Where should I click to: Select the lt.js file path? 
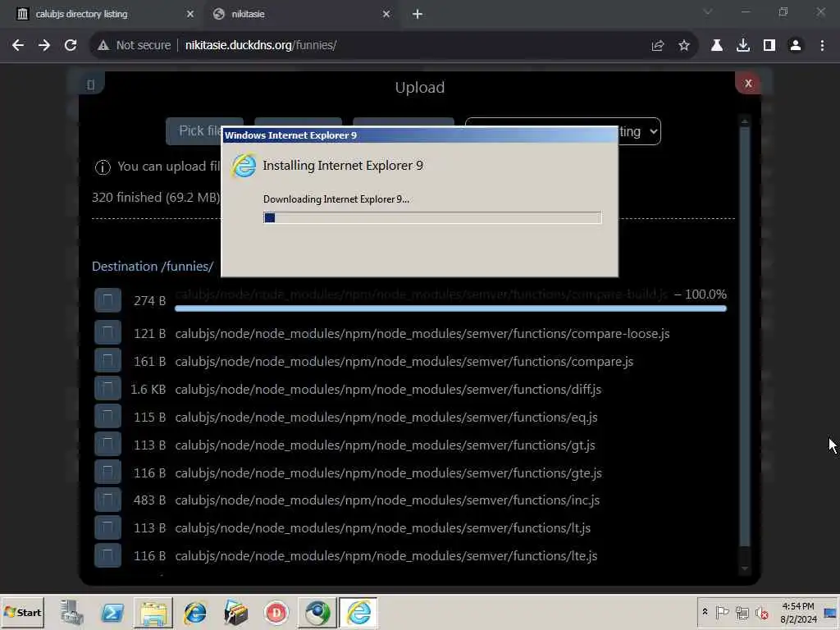coord(382,528)
